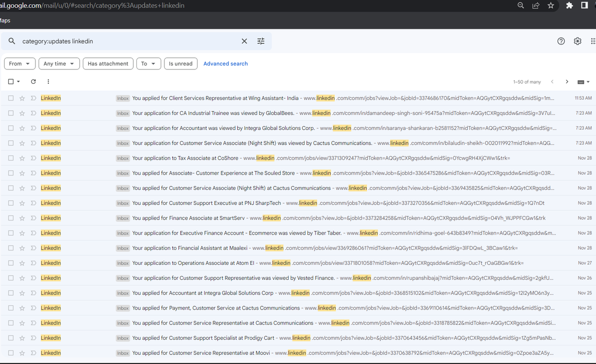Open the From filter dropdown

click(x=20, y=64)
